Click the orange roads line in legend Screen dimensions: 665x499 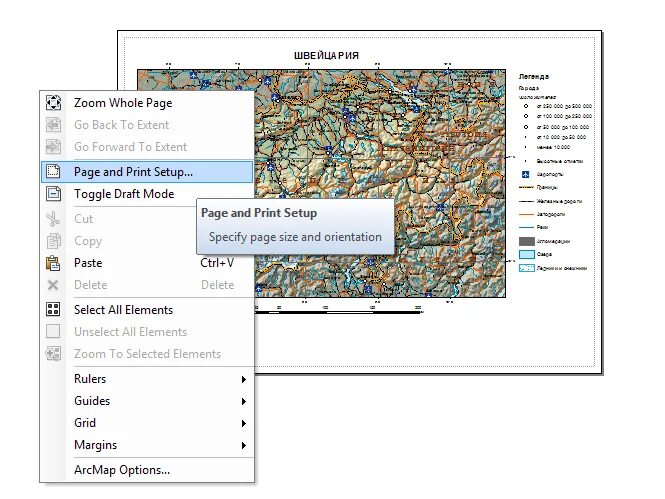pyautogui.click(x=526, y=215)
